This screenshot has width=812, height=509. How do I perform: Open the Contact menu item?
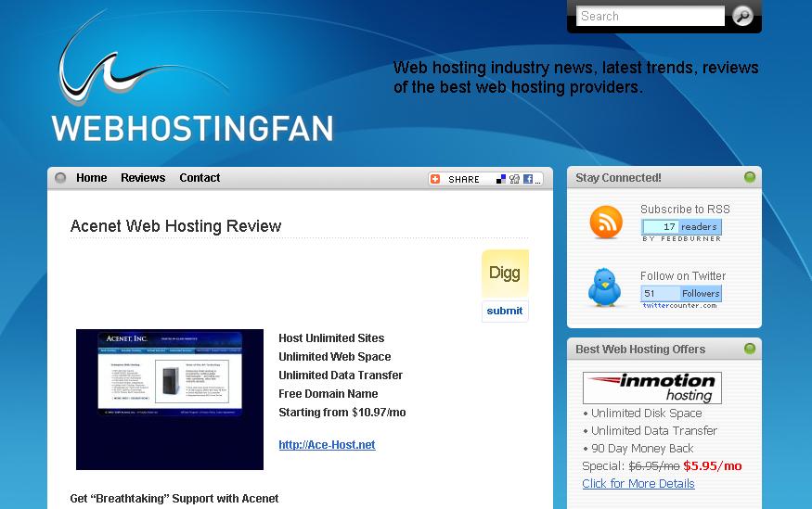[x=200, y=178]
